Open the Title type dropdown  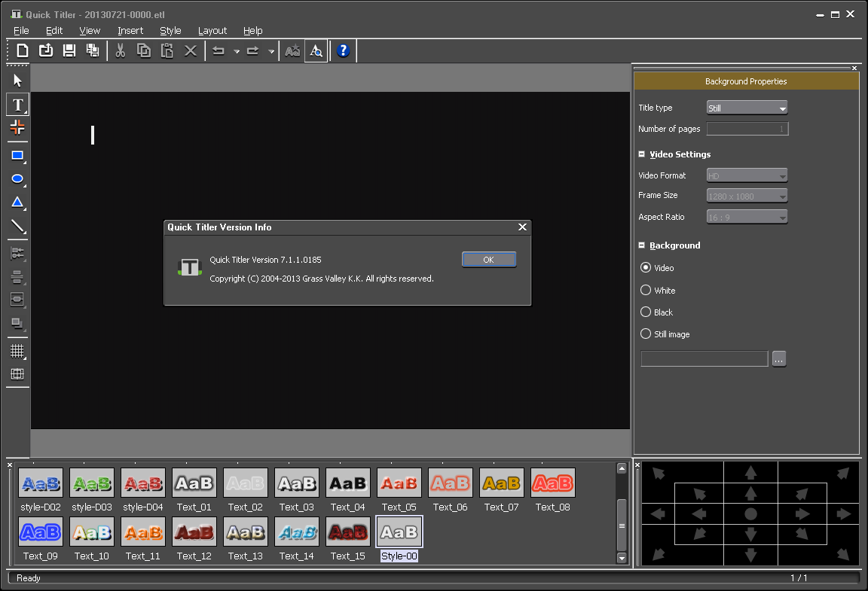tap(747, 108)
